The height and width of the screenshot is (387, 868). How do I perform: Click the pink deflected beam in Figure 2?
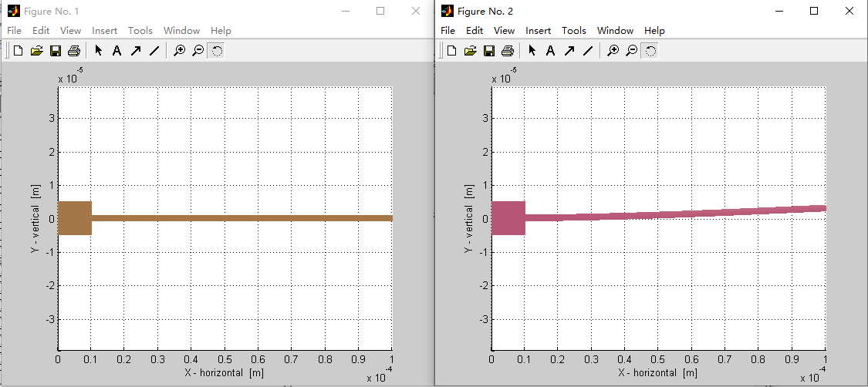tap(659, 217)
